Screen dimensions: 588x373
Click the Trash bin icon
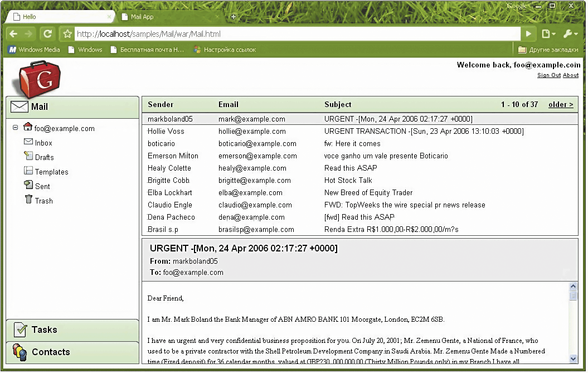(x=28, y=200)
